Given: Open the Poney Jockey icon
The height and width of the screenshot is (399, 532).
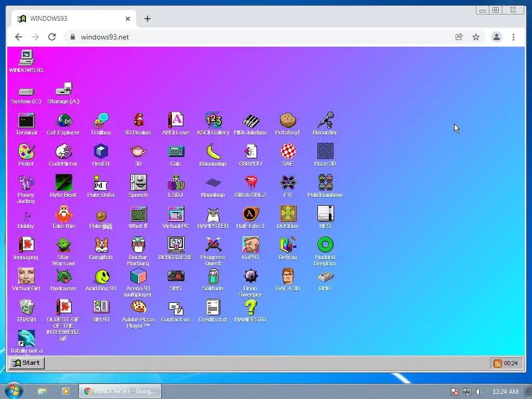Looking at the screenshot, I should [x=26, y=183].
